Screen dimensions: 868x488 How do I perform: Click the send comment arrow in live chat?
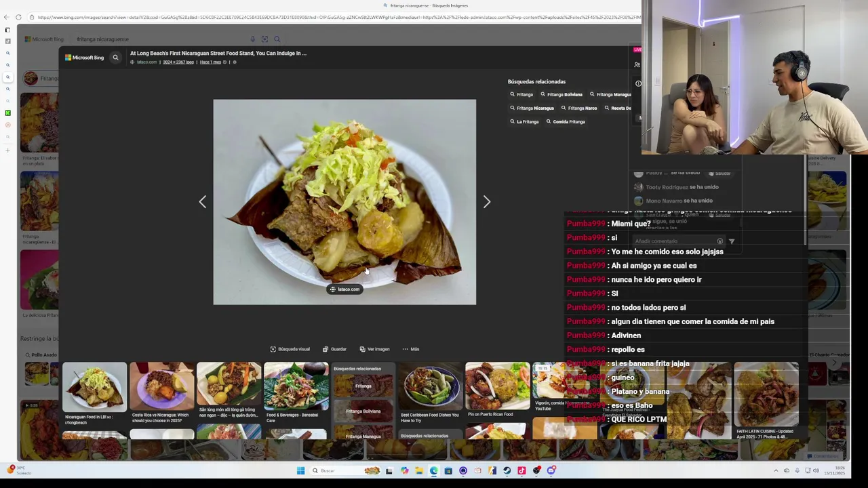(x=731, y=241)
